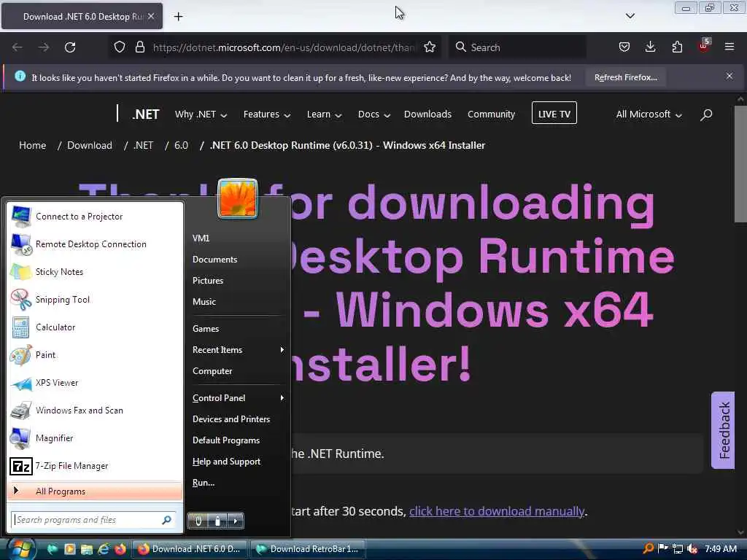Expand All Programs list

95,491
